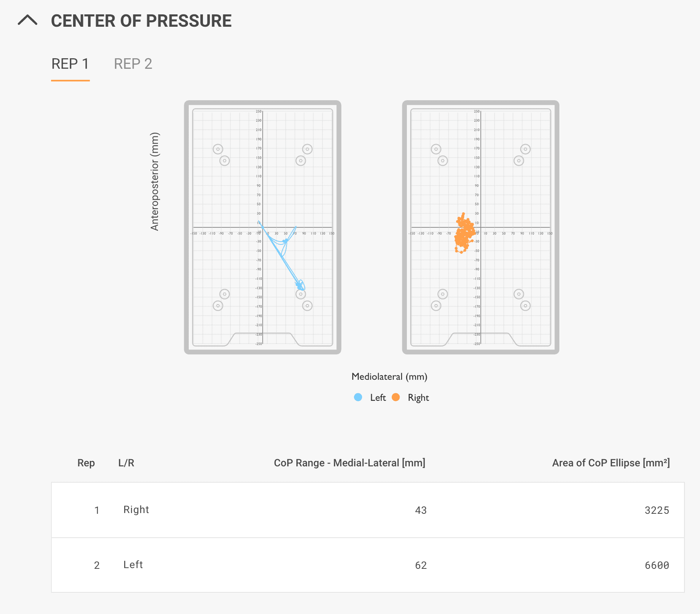Viewport: 700px width, 614px height.
Task: Click the 6600 ellipse area value
Action: point(657,565)
